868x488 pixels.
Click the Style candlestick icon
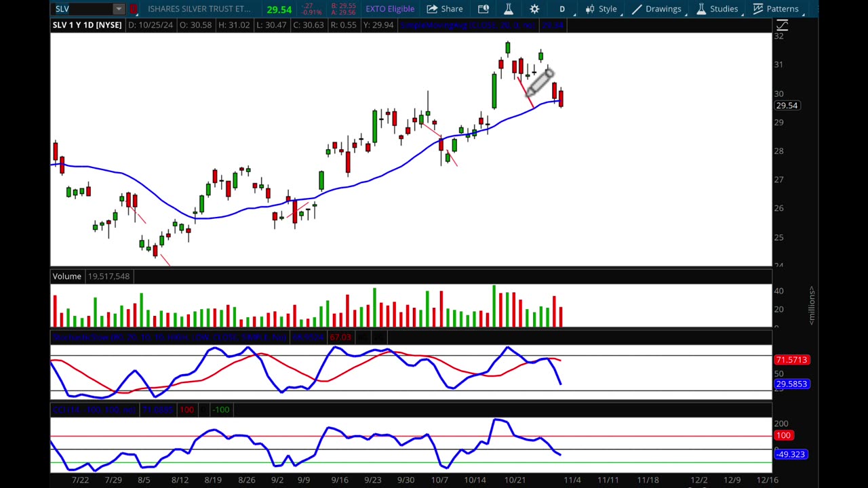pyautogui.click(x=590, y=9)
